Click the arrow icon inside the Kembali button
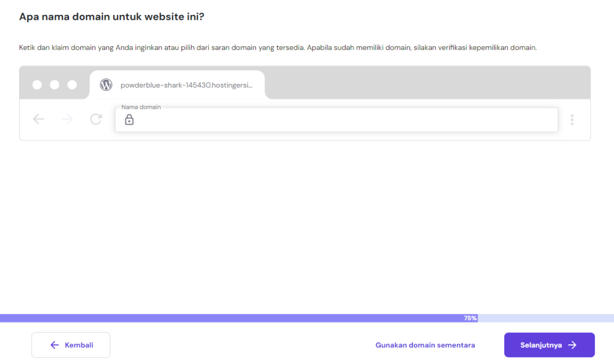614x364 pixels. click(x=54, y=345)
